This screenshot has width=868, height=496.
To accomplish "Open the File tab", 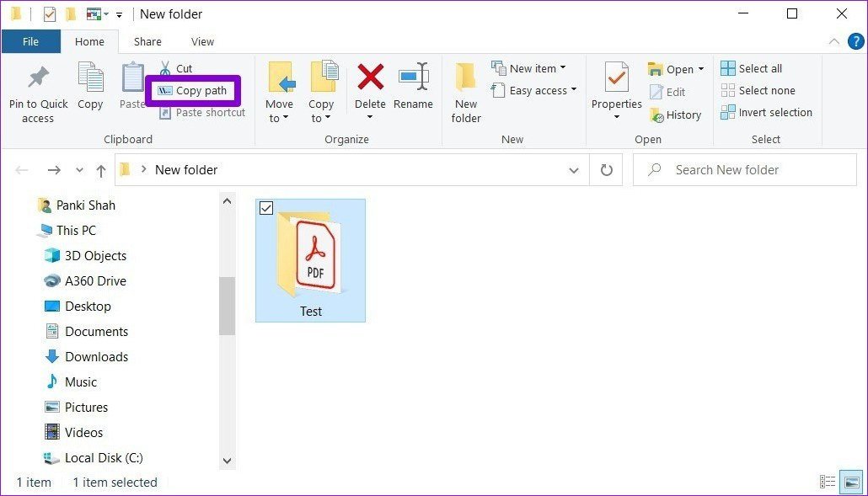I will [x=30, y=41].
